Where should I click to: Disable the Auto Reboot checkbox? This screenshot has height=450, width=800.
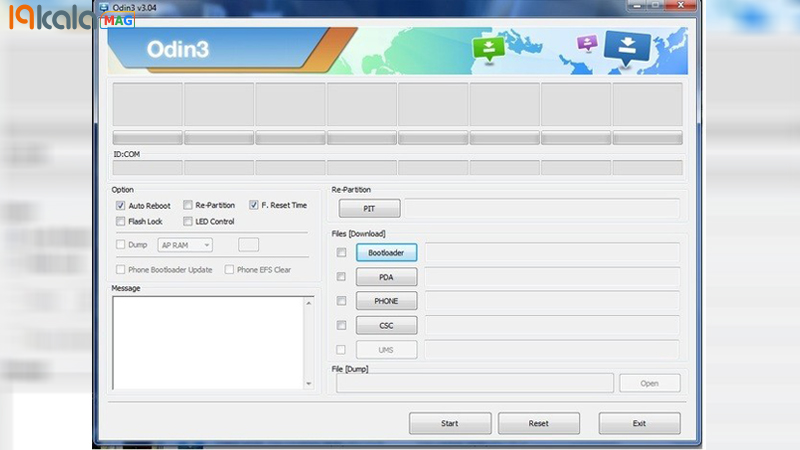pos(121,205)
